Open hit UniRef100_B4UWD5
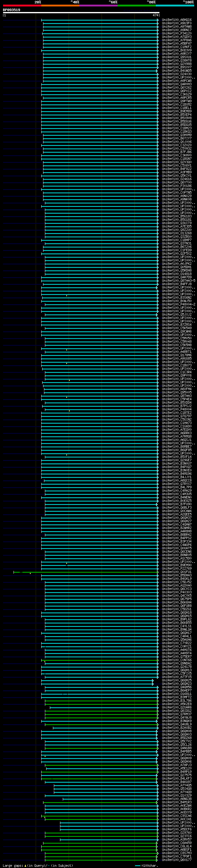This screenshot has width=197, height=868. [177, 71]
